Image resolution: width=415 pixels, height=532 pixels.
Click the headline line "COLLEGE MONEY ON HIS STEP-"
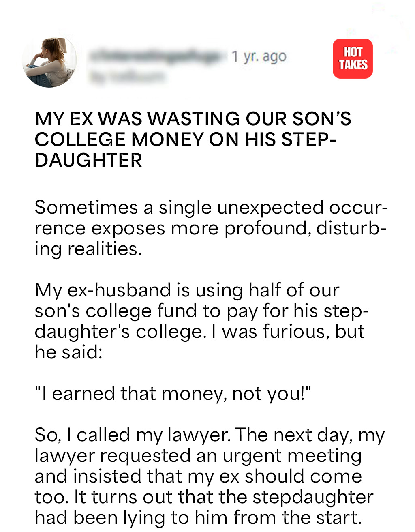(x=185, y=139)
